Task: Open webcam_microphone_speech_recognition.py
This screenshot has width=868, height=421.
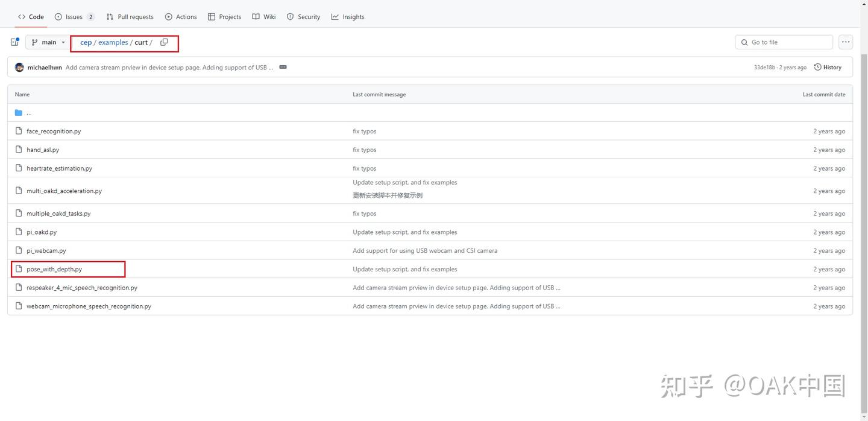Action: 89,306
